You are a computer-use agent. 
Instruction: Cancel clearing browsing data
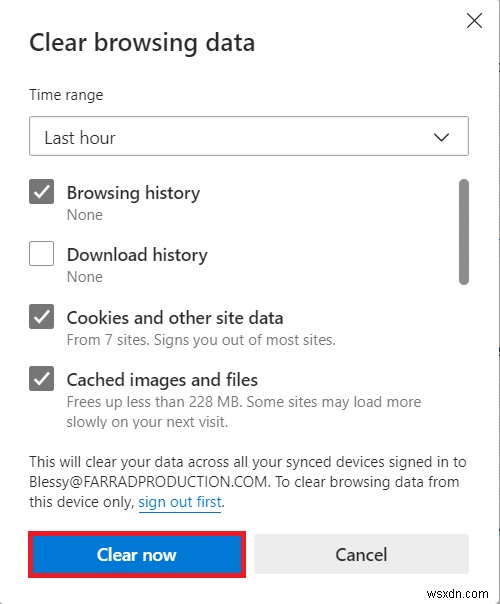(x=361, y=554)
